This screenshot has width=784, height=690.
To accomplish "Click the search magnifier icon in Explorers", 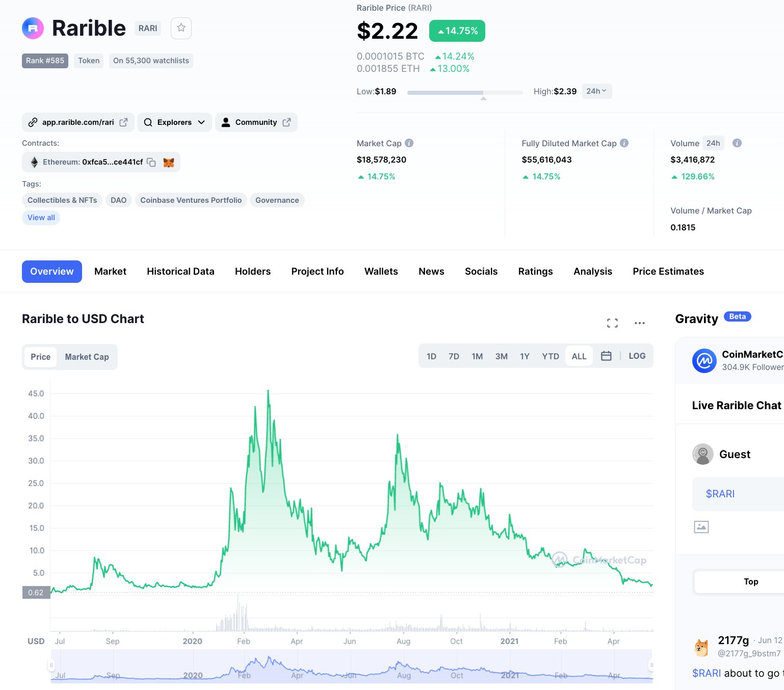I will tap(148, 122).
